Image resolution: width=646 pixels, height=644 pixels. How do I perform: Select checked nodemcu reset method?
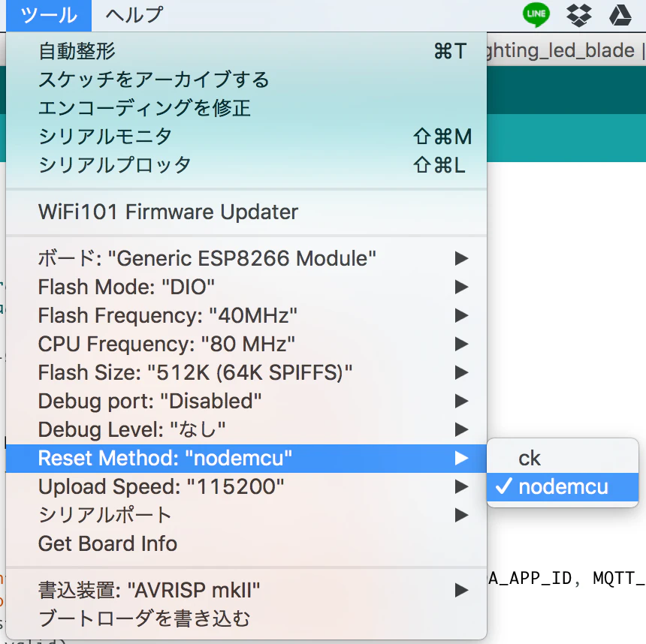(563, 487)
